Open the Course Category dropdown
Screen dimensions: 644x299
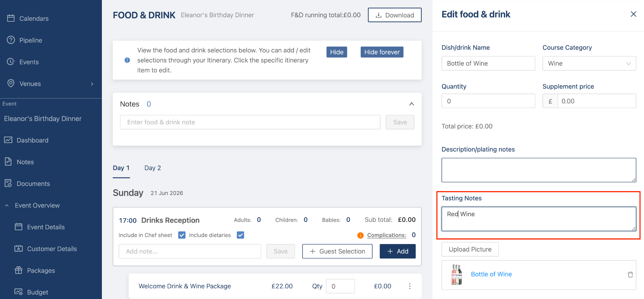pos(589,63)
